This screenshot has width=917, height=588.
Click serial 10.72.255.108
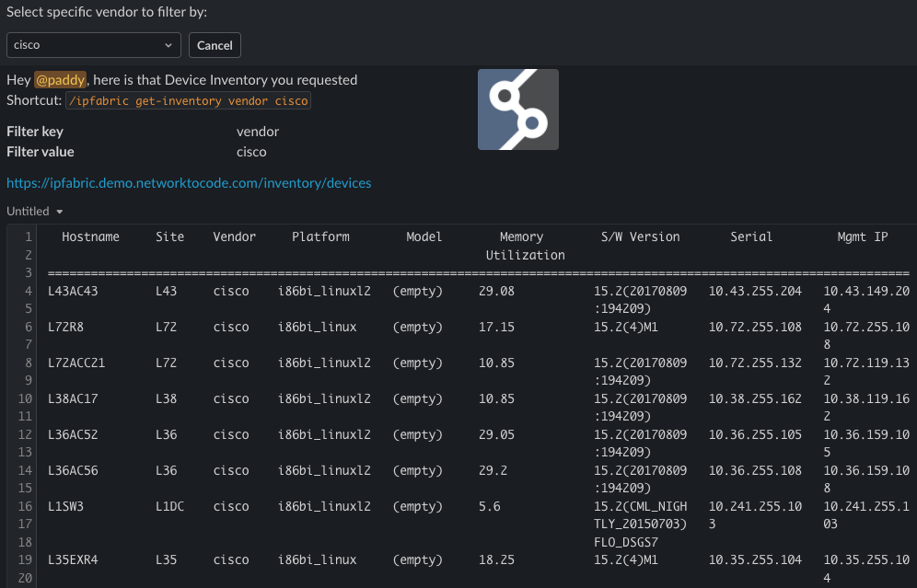(x=755, y=327)
